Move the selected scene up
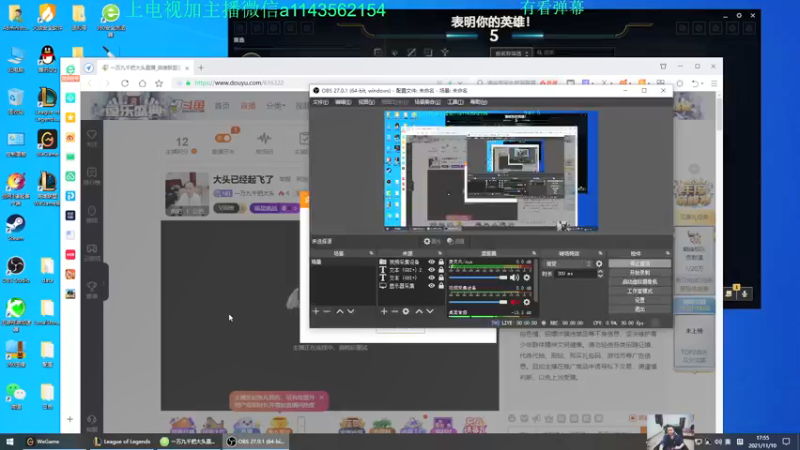The width and height of the screenshot is (800, 450). 340,311
